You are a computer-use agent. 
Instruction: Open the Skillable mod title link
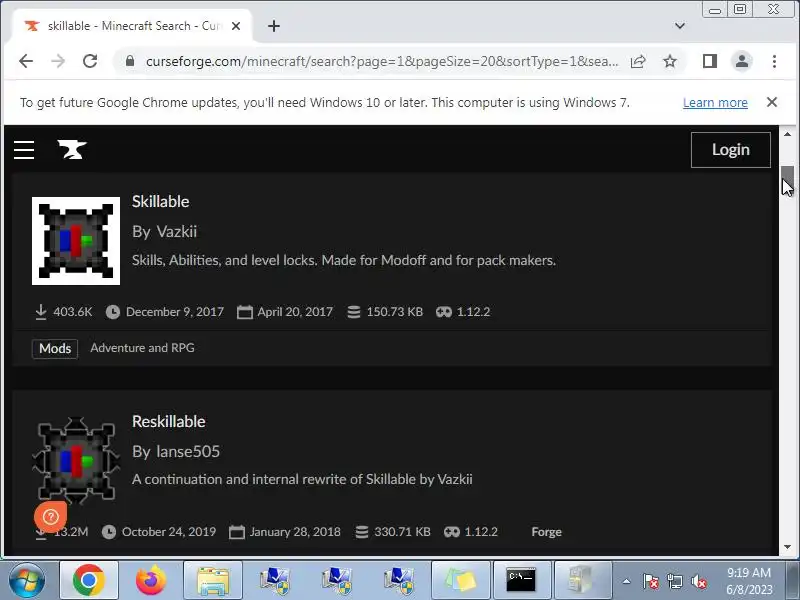(x=161, y=202)
